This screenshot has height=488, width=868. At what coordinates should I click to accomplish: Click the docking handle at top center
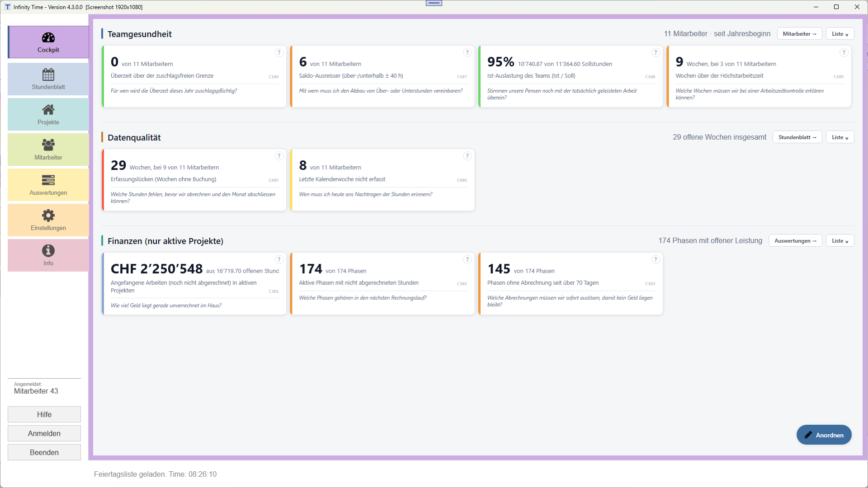tap(434, 3)
